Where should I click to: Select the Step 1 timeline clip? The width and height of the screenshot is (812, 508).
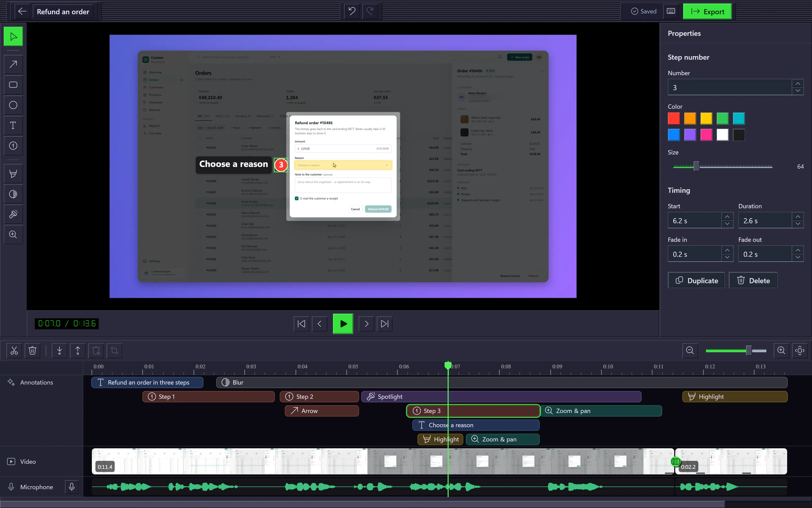click(x=208, y=396)
